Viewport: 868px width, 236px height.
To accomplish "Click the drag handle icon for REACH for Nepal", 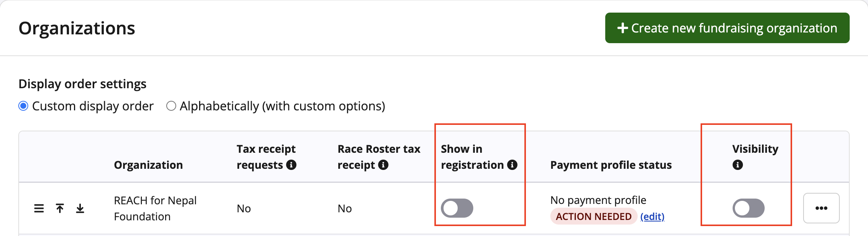I will pos(39,209).
